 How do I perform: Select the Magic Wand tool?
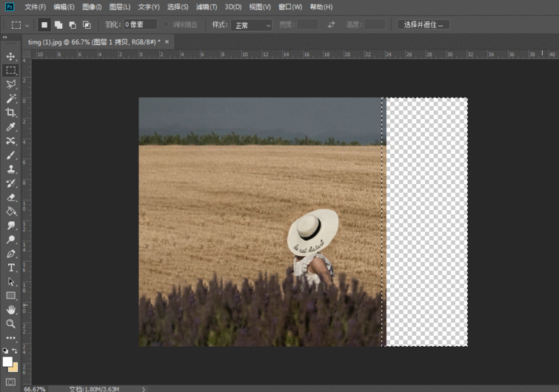10,98
